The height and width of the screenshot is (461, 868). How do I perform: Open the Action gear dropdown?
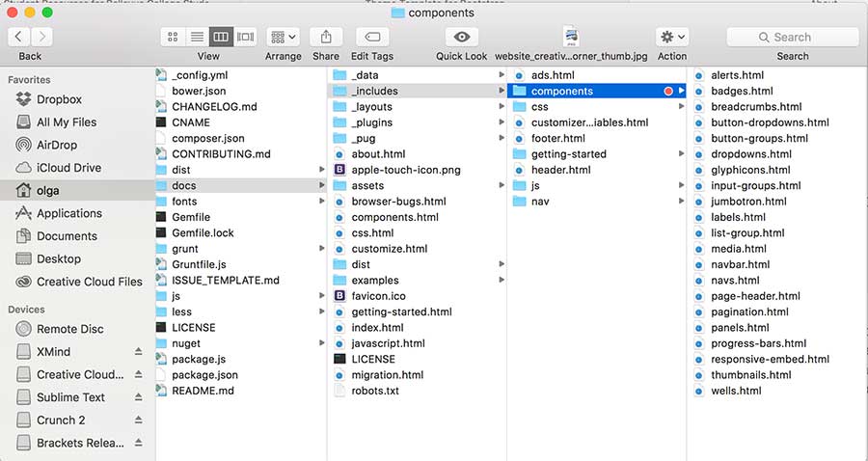click(x=672, y=37)
